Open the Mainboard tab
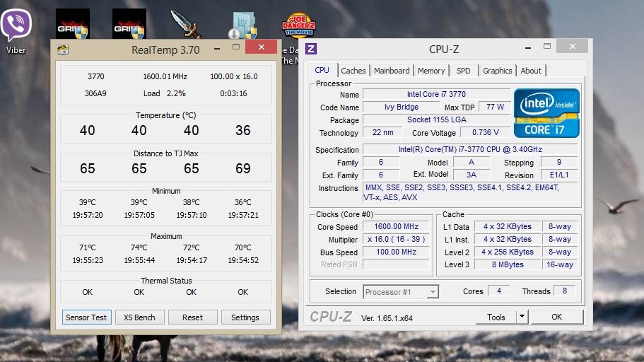Viewport: 644px width, 362px height. coord(392,71)
